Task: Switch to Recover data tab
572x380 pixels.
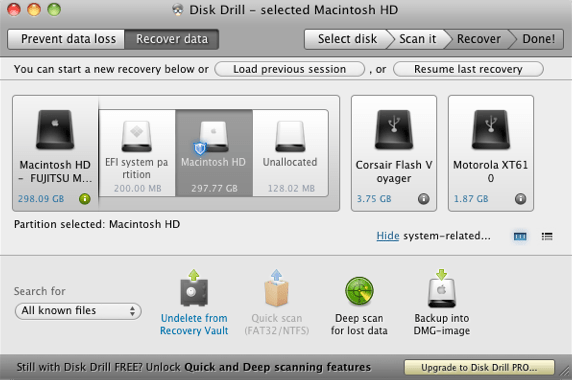Action: click(x=172, y=39)
